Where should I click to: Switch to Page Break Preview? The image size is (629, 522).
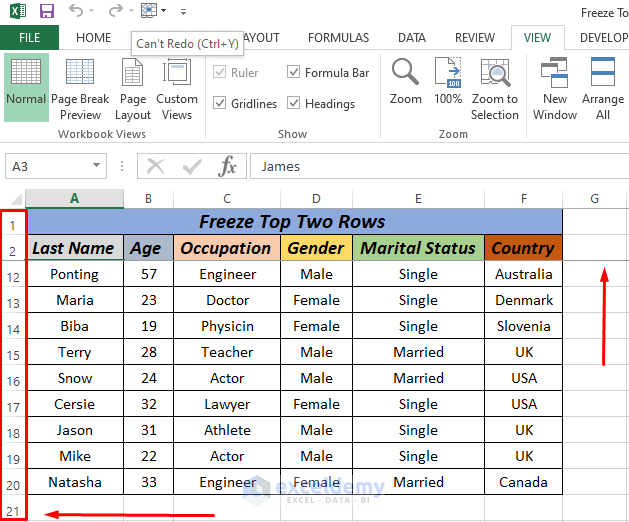pyautogui.click(x=80, y=87)
